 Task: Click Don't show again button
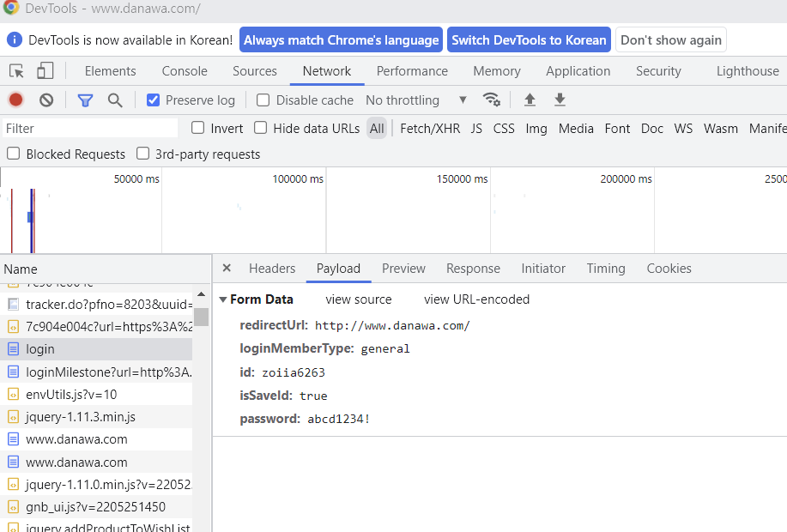click(671, 39)
